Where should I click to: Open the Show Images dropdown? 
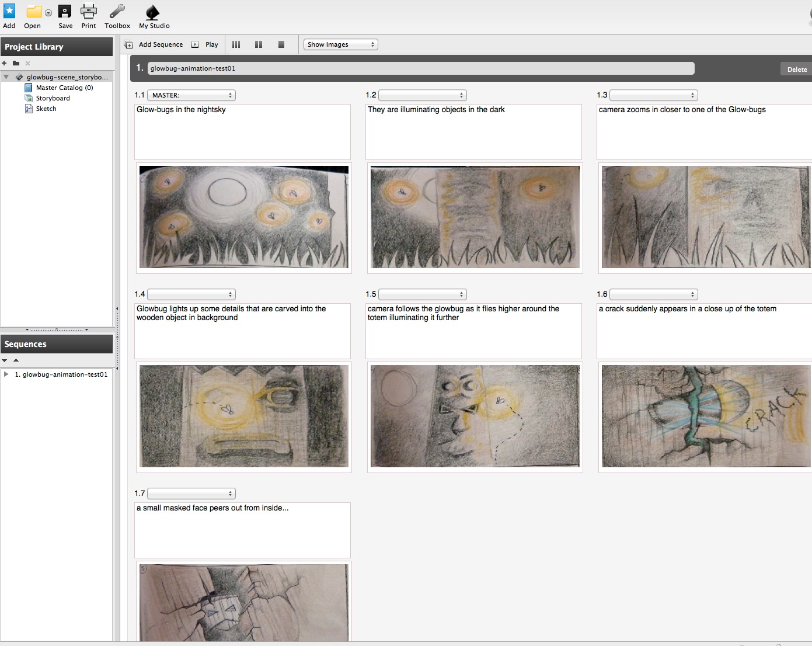coord(341,44)
